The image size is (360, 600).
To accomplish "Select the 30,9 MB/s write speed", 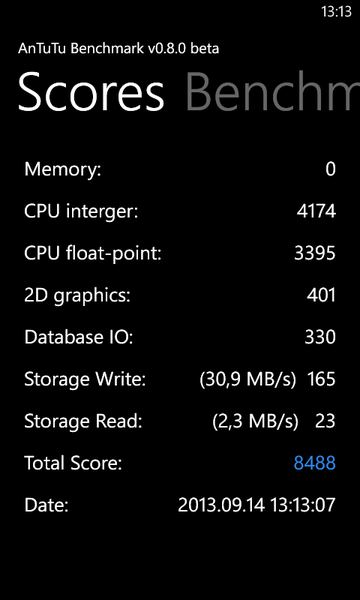I will 248,379.
